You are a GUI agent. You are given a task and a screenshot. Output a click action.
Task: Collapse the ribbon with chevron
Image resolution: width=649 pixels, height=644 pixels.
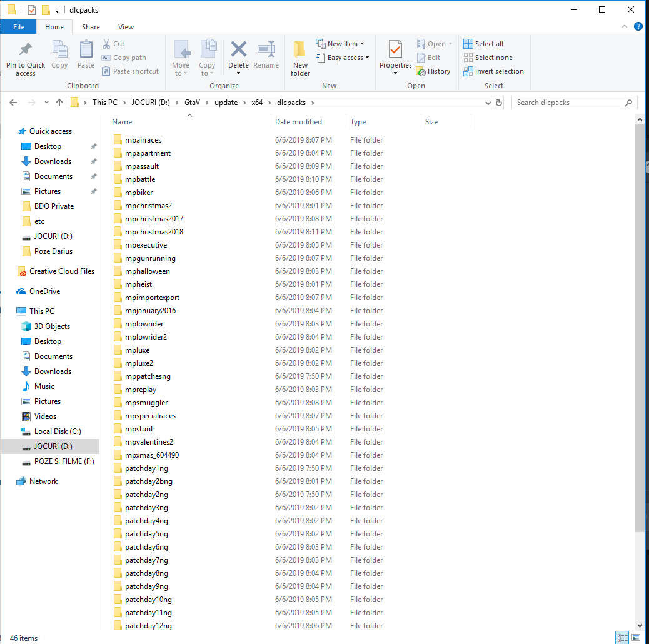click(x=624, y=26)
